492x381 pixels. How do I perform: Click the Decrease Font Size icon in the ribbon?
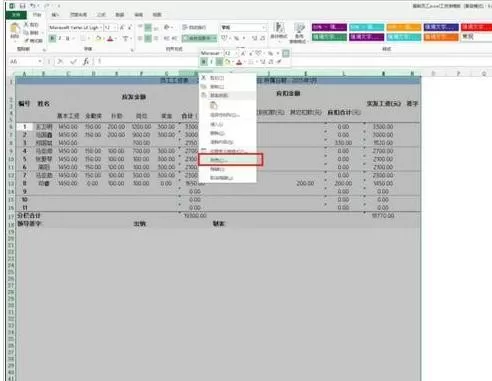[x=130, y=27]
